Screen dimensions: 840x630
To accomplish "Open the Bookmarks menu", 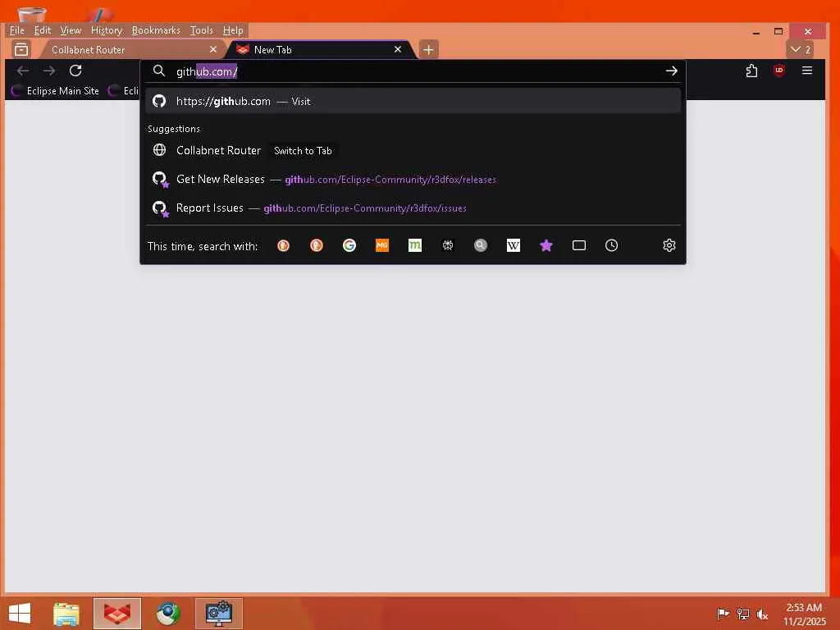I will coord(156,30).
